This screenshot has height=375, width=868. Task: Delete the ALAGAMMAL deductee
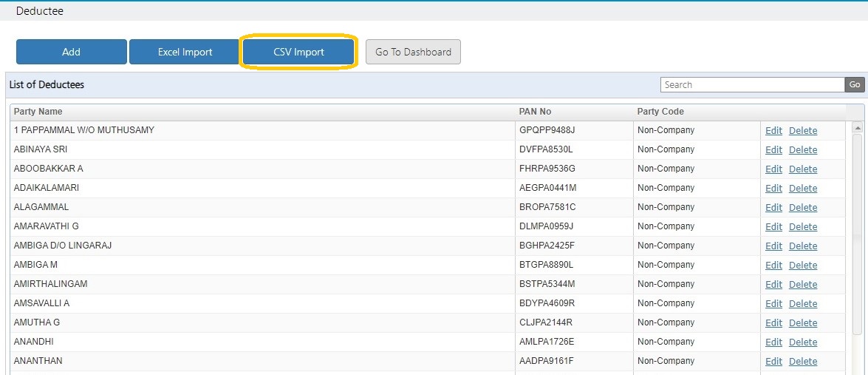coord(803,207)
